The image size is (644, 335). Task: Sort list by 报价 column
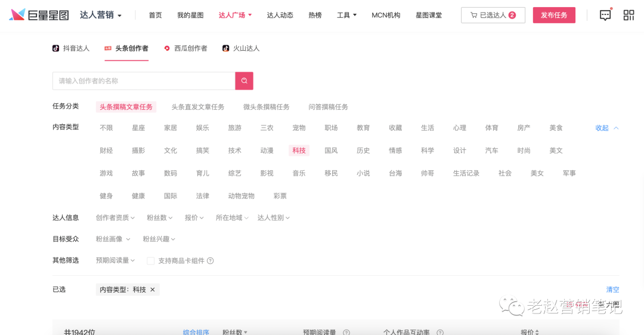[x=530, y=331]
